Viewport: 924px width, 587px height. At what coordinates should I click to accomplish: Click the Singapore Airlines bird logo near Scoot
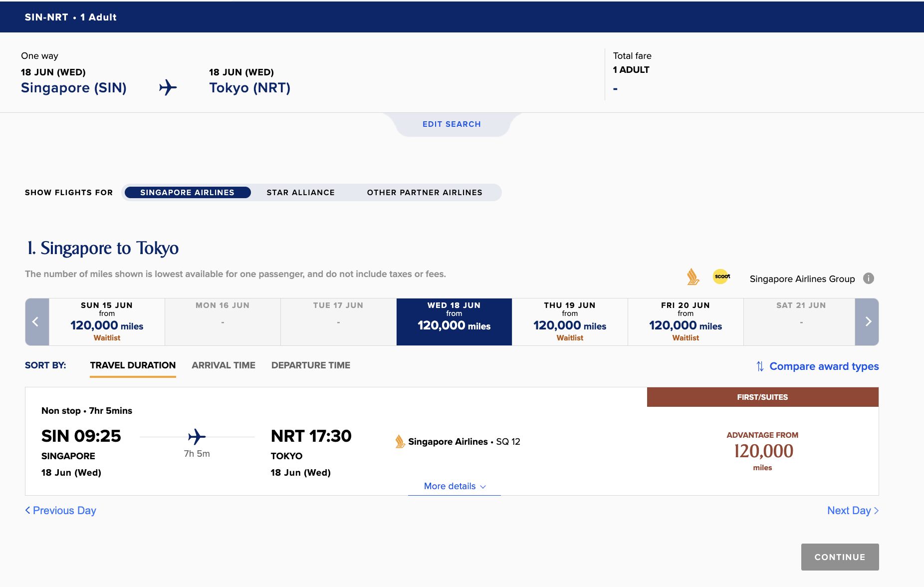click(x=693, y=277)
